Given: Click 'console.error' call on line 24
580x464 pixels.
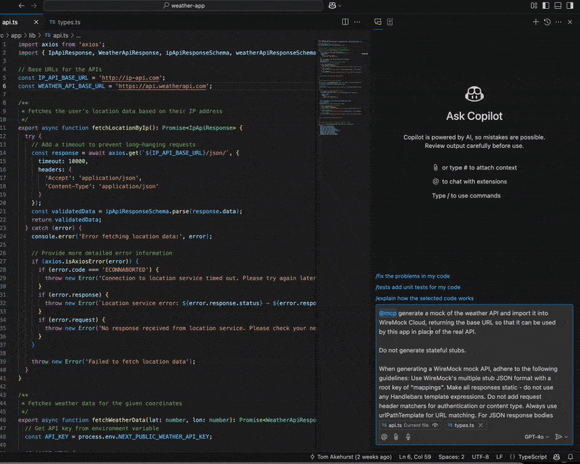Looking at the screenshot, I should (53, 237).
